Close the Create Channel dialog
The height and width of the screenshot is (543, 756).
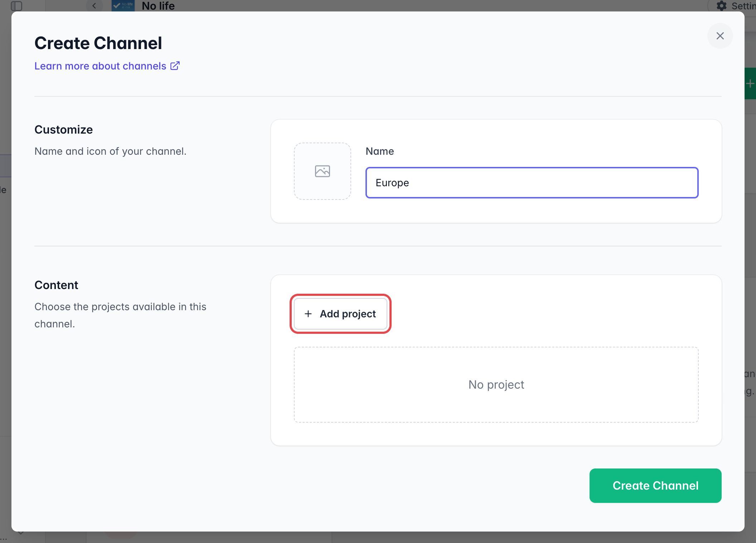720,36
